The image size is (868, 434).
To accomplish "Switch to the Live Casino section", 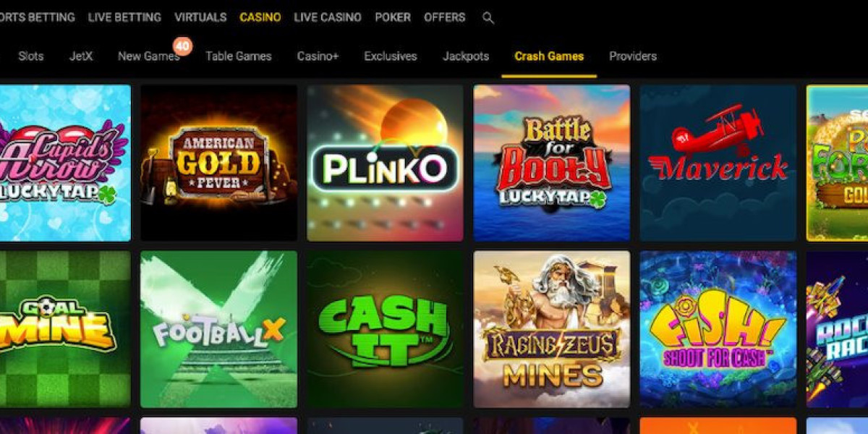I will pos(328,17).
